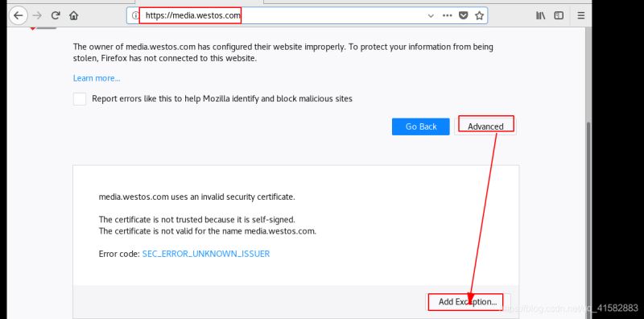Image resolution: width=644 pixels, height=319 pixels.
Task: Click the Add Exception button
Action: click(468, 302)
